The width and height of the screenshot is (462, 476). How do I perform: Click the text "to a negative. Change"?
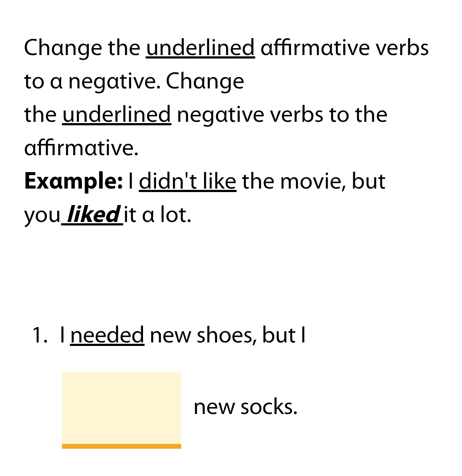pyautogui.click(x=134, y=81)
